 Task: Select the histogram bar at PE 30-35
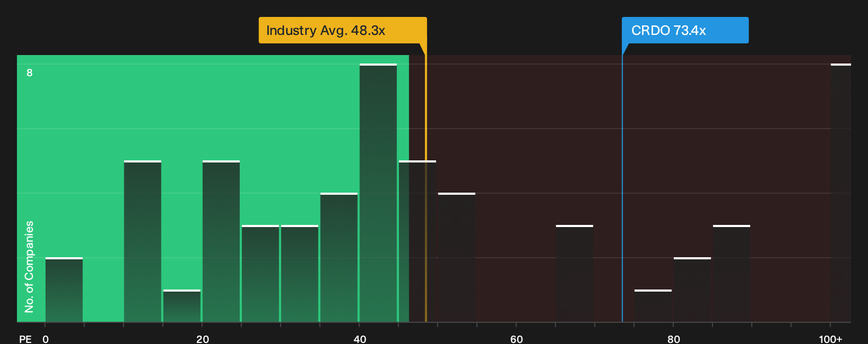point(300,274)
